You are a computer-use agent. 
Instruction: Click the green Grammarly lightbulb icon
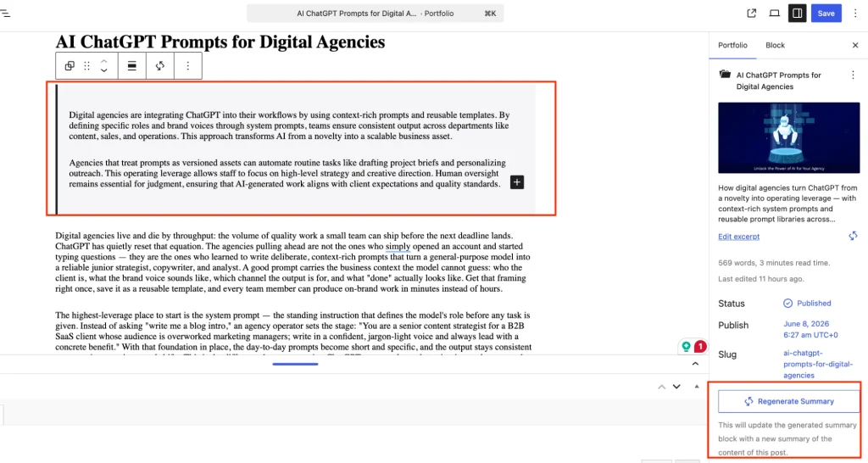686,347
